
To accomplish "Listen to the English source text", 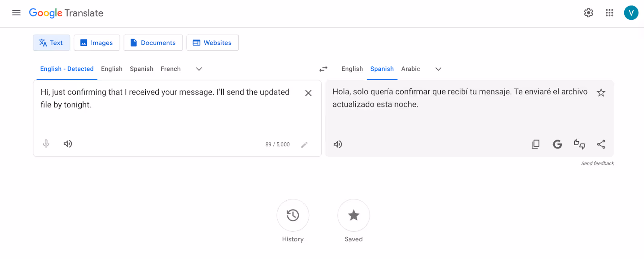I will pyautogui.click(x=68, y=144).
